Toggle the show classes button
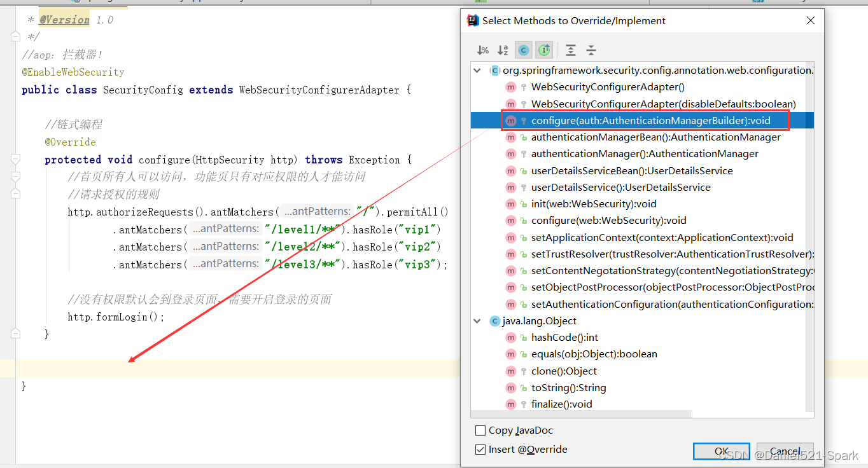The width and height of the screenshot is (868, 468). point(524,50)
